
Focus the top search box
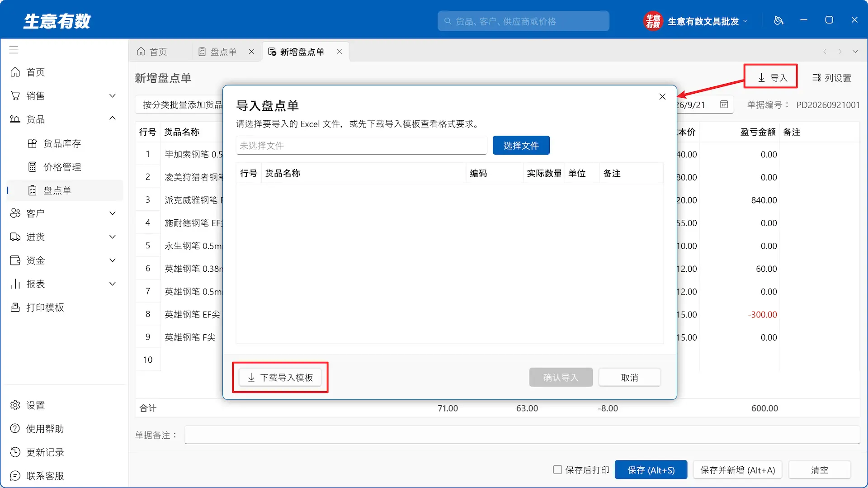pyautogui.click(x=523, y=21)
